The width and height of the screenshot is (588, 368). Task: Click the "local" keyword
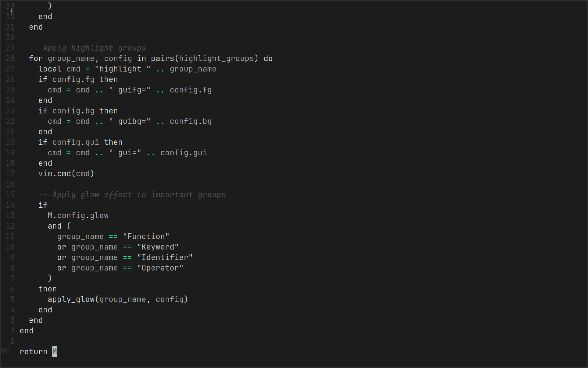(x=50, y=69)
